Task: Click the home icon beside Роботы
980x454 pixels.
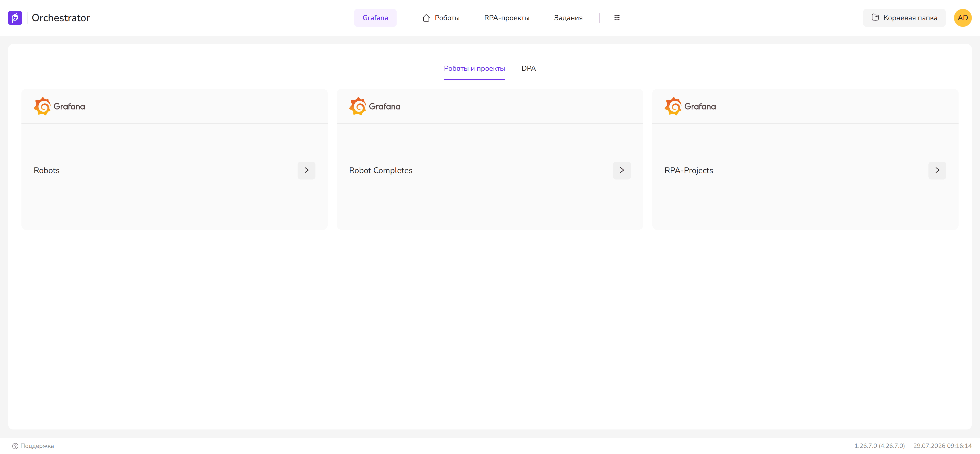Action: (x=426, y=18)
